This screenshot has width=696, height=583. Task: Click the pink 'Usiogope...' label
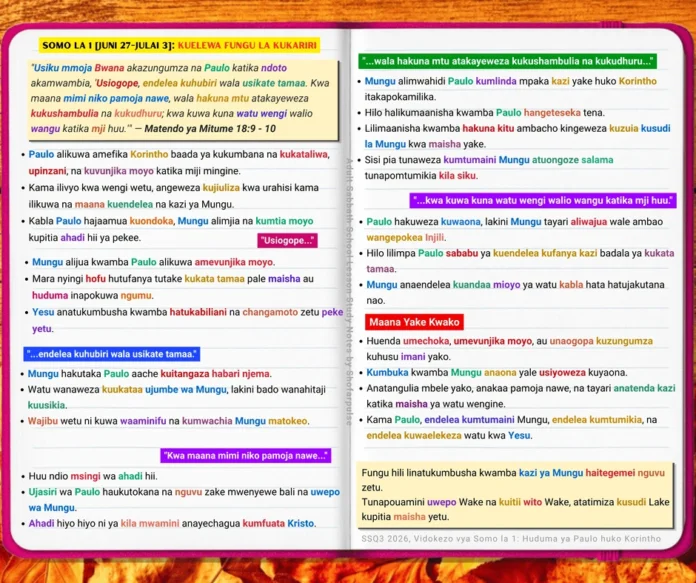point(287,241)
